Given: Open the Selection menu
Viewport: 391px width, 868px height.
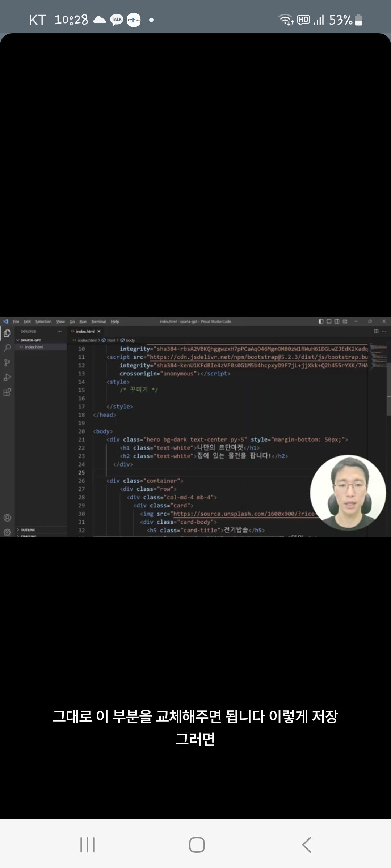Looking at the screenshot, I should click(x=43, y=322).
